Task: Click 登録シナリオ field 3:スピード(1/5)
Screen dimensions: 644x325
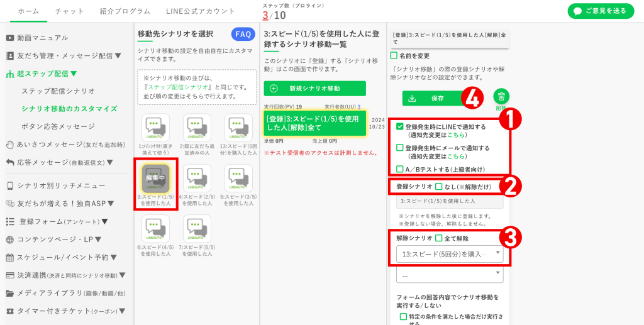Action: [449, 202]
